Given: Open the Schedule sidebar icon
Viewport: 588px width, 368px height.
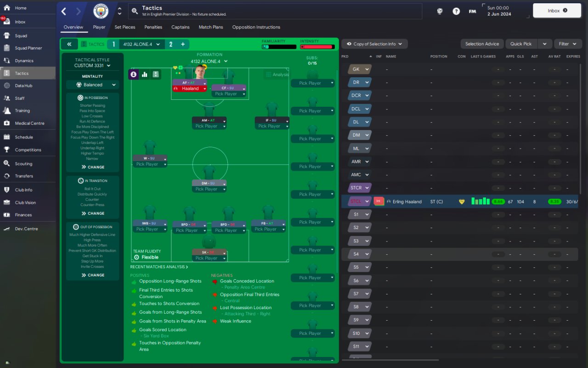Looking at the screenshot, I should [x=7, y=137].
